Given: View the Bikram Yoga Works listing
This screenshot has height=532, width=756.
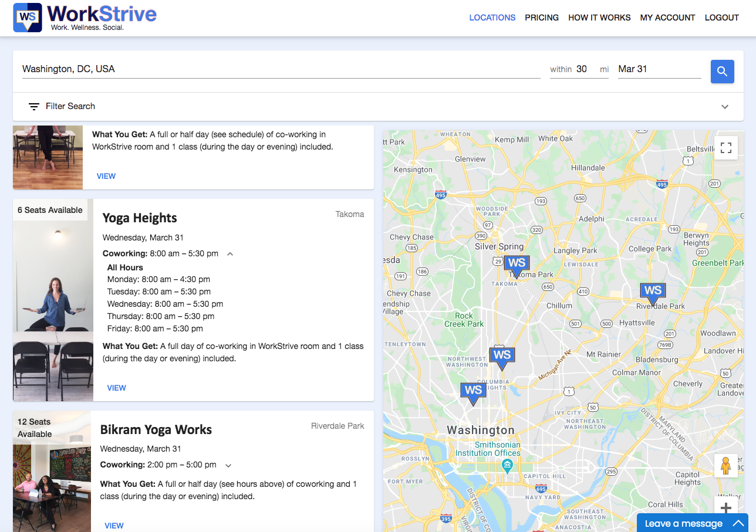Looking at the screenshot, I should 114,526.
